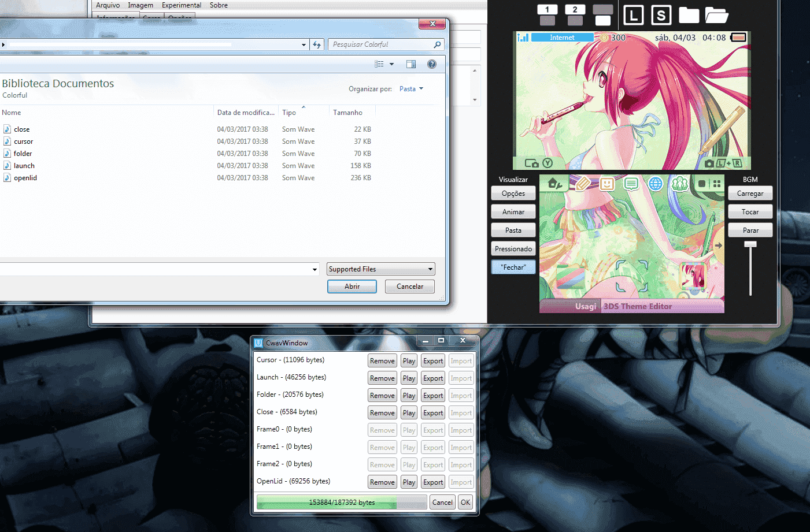Click the striped folder icon on bottom screen

(x=570, y=276)
